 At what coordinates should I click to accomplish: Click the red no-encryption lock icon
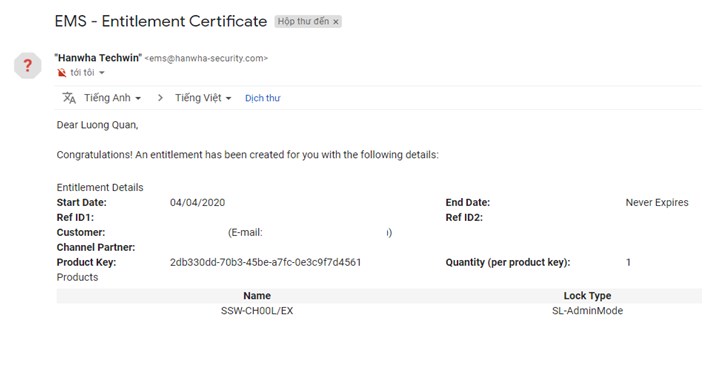tap(61, 73)
